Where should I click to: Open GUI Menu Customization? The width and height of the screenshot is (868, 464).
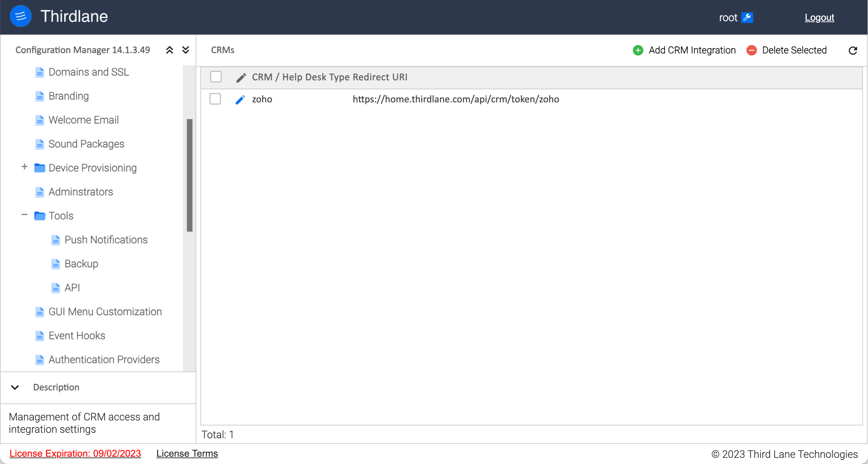(105, 312)
